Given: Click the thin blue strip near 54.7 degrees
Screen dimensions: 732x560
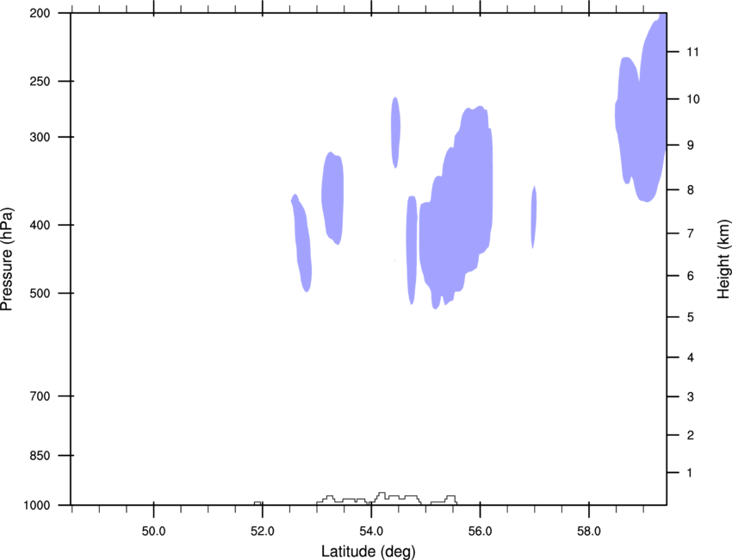Looking at the screenshot, I should click(412, 250).
